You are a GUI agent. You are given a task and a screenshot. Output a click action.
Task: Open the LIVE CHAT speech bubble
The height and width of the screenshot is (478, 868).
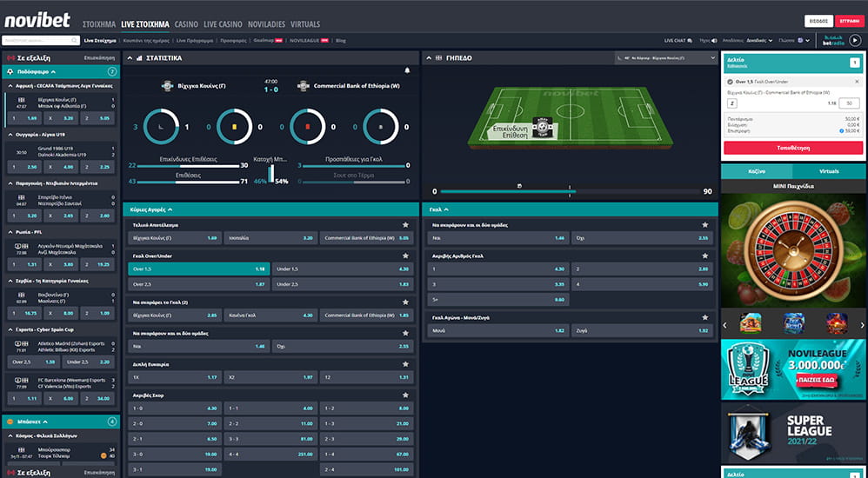coord(689,40)
